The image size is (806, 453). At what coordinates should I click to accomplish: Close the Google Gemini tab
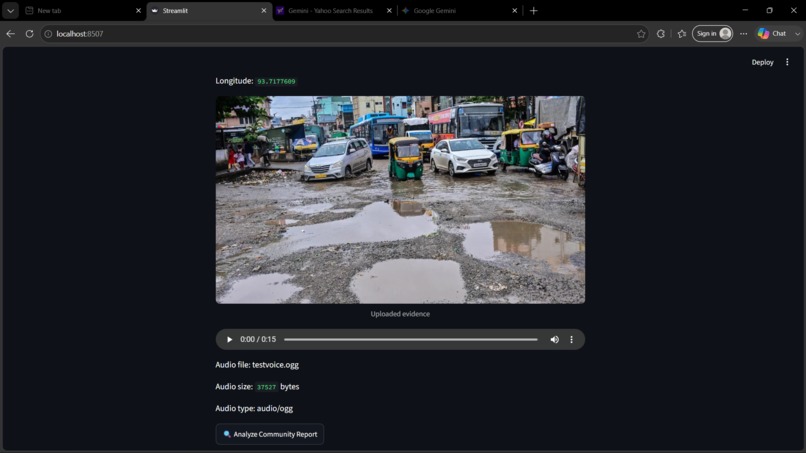[x=515, y=10]
